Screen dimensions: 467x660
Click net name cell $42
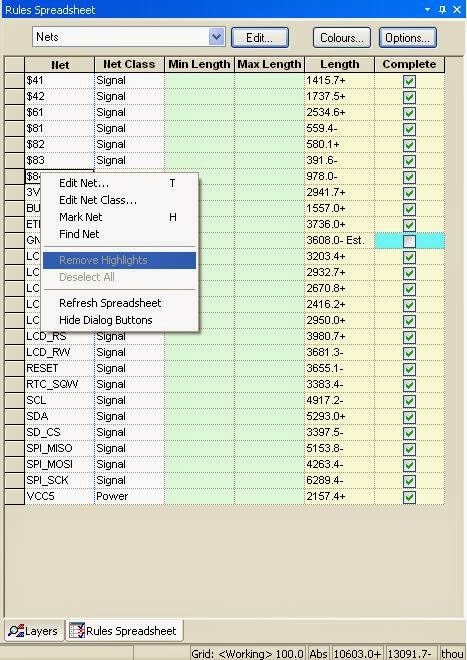click(59, 96)
